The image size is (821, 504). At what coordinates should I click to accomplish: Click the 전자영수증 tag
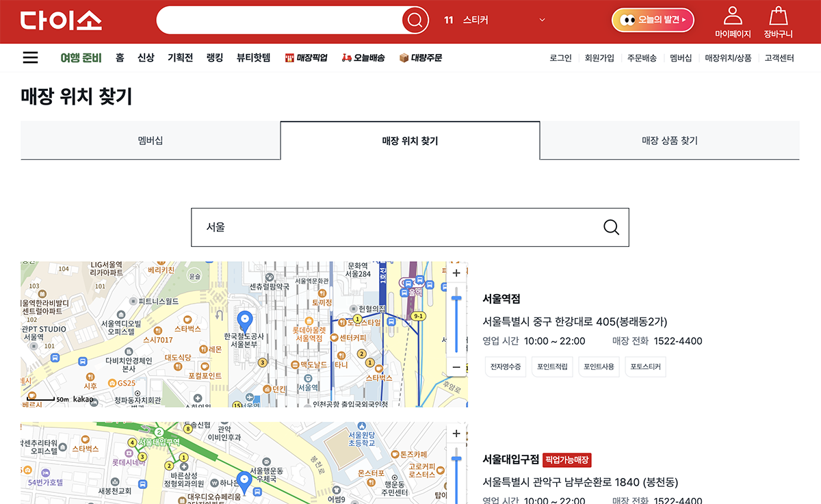(506, 367)
